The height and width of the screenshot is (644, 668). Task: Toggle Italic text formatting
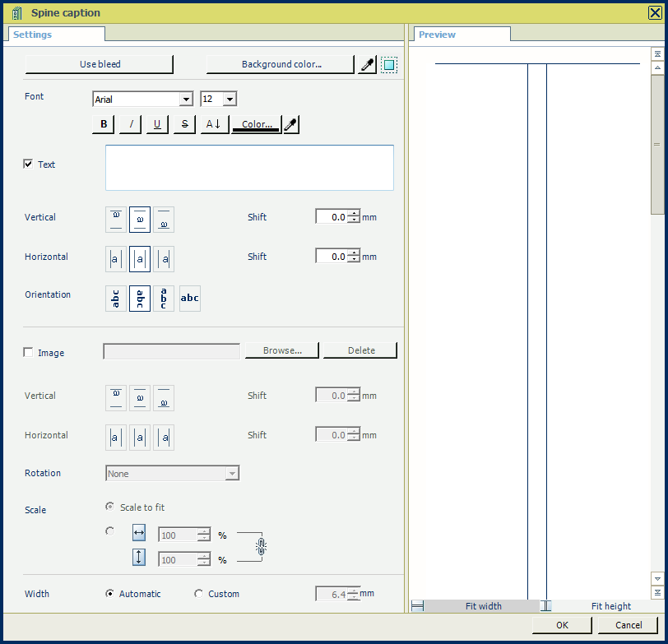tap(131, 124)
